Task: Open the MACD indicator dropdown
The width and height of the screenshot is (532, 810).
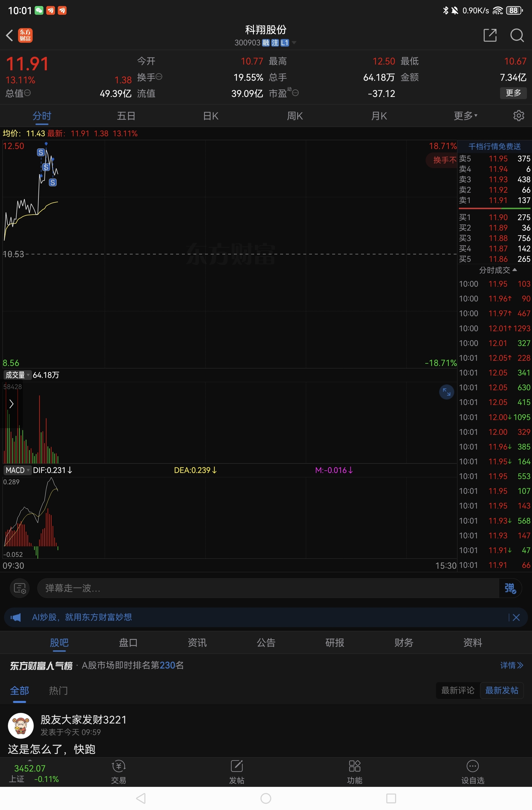Action: point(17,470)
